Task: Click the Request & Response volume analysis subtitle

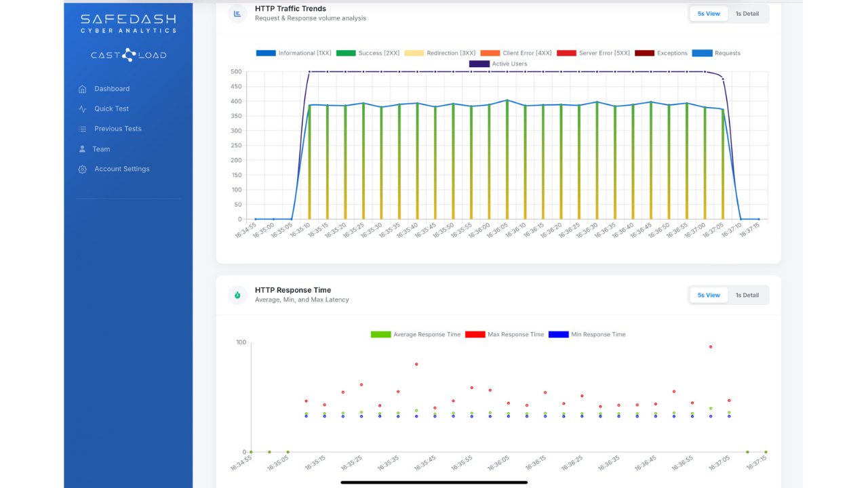Action: tap(311, 18)
